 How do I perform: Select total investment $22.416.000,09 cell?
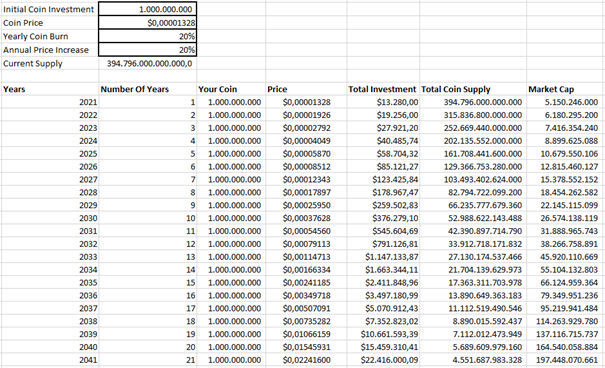point(383,360)
